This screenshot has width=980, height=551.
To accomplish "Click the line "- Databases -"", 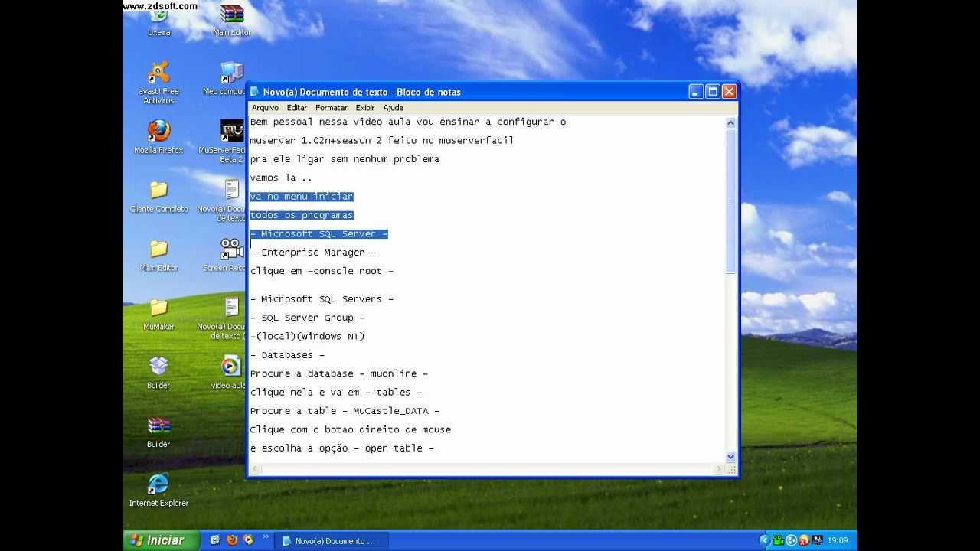I will 287,355.
